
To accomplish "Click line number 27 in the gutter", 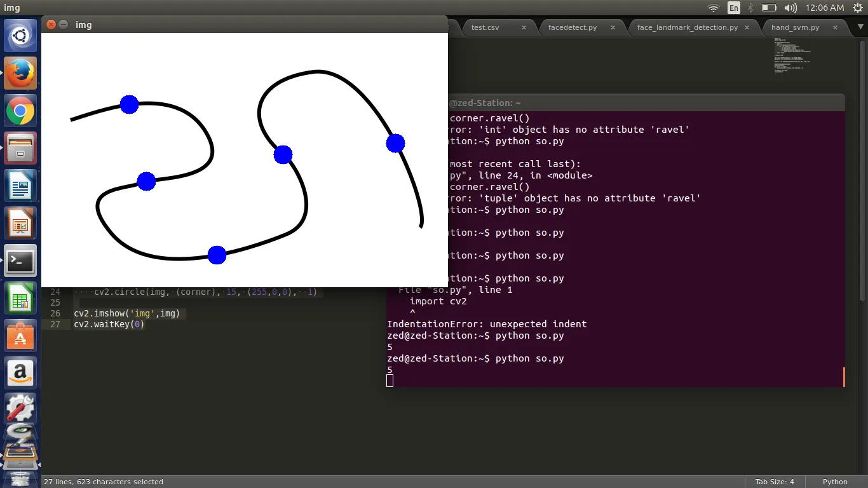I will click(55, 324).
